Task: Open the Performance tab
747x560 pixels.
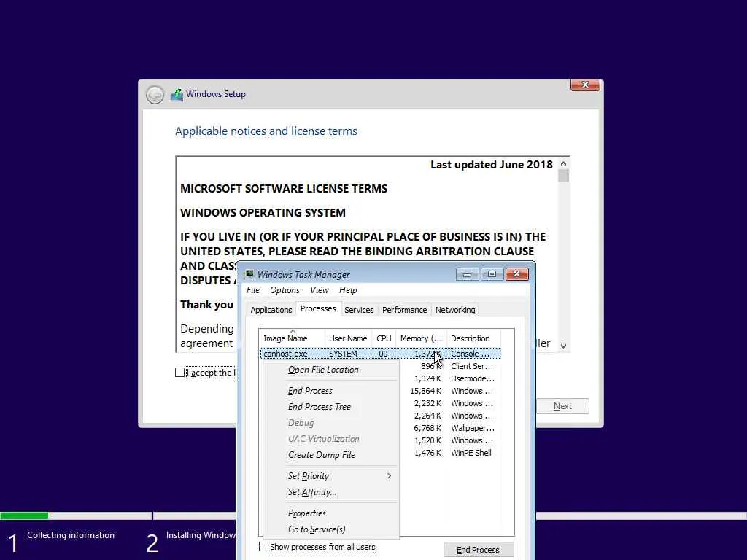Action: [404, 309]
